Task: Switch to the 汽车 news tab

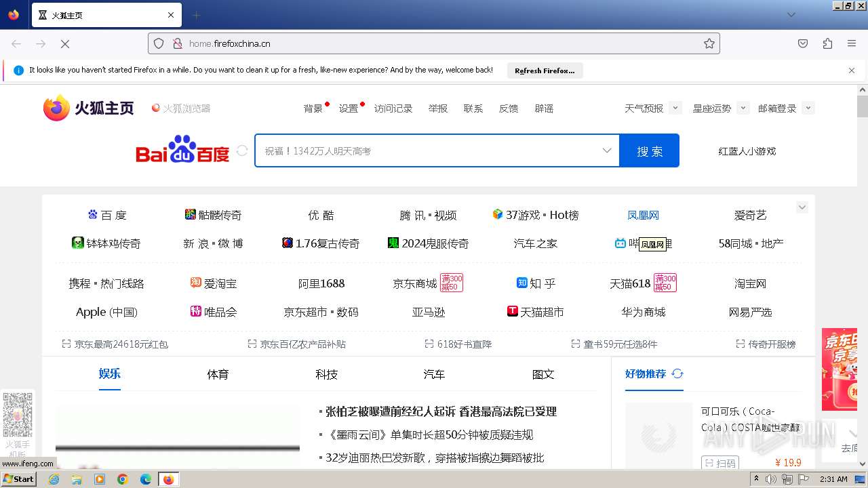Action: point(434,374)
